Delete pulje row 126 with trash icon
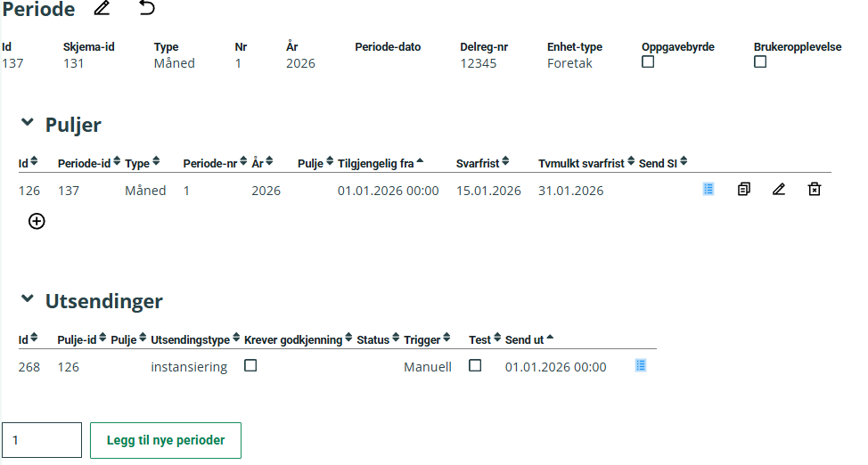 coord(814,190)
